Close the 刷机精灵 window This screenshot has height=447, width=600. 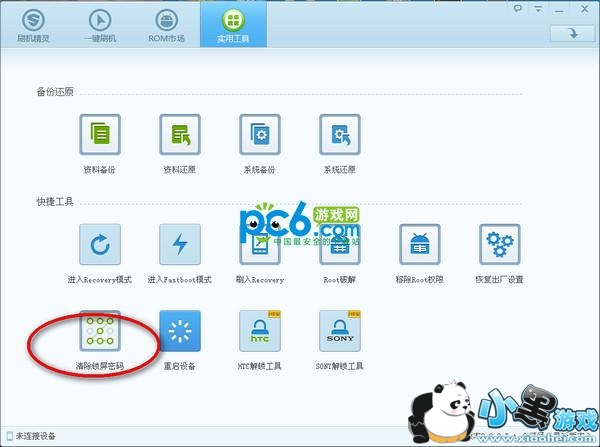[585, 8]
